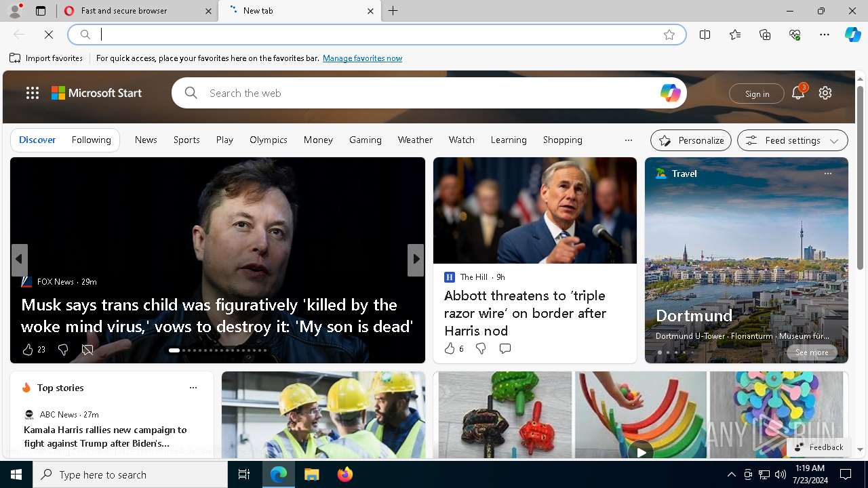Open the Favorites hub
Screen dimensions: 868x488
[x=735, y=35]
